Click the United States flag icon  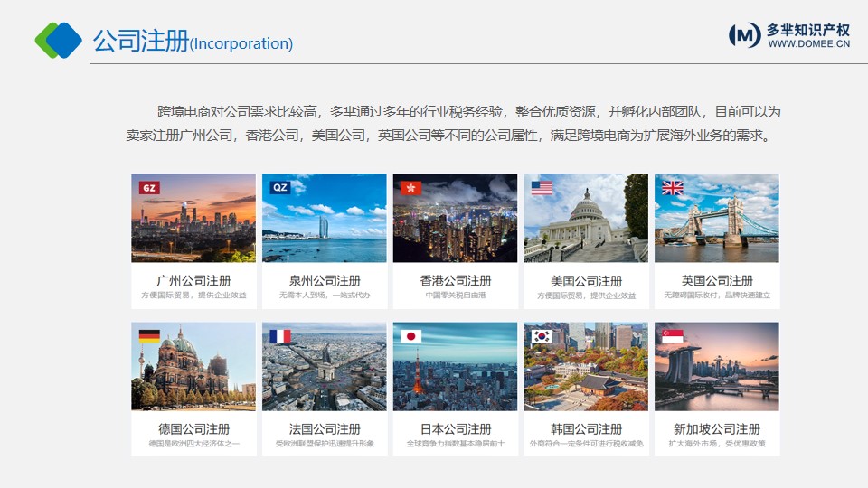pyautogui.click(x=542, y=188)
